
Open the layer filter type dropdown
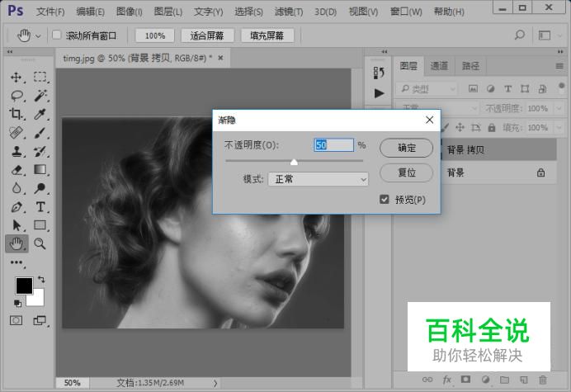pyautogui.click(x=427, y=88)
